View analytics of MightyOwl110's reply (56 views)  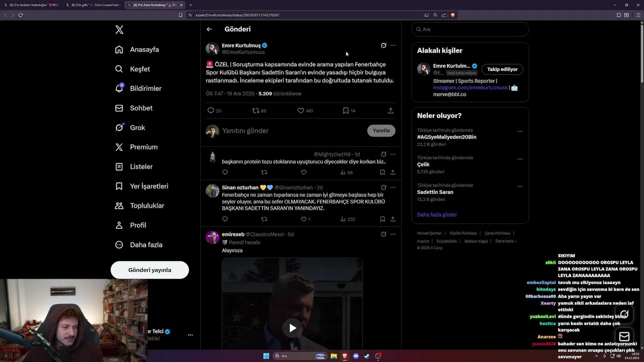pyautogui.click(x=347, y=172)
